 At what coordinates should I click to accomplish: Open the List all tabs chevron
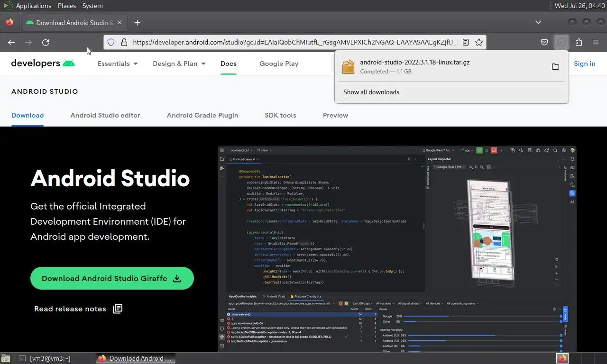[538, 22]
